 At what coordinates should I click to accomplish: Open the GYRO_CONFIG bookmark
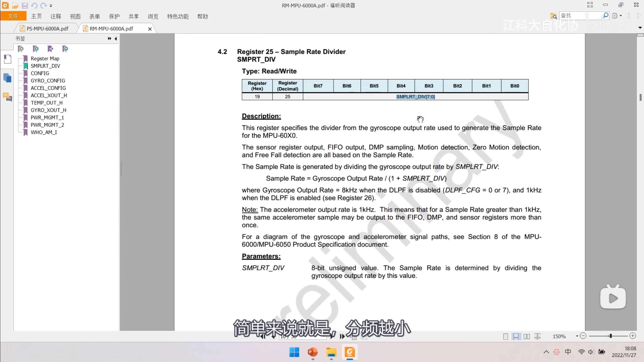(48, 81)
